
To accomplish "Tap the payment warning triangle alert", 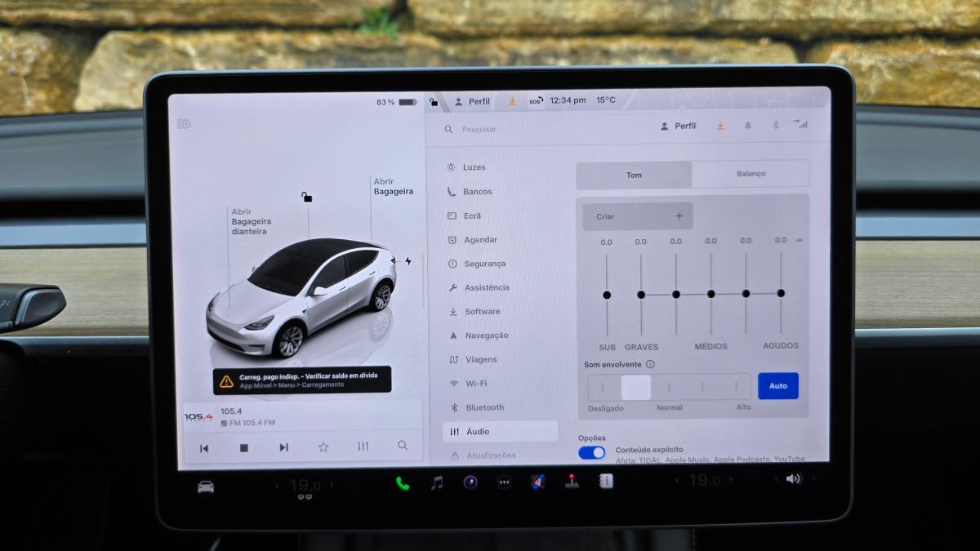I will click(226, 380).
